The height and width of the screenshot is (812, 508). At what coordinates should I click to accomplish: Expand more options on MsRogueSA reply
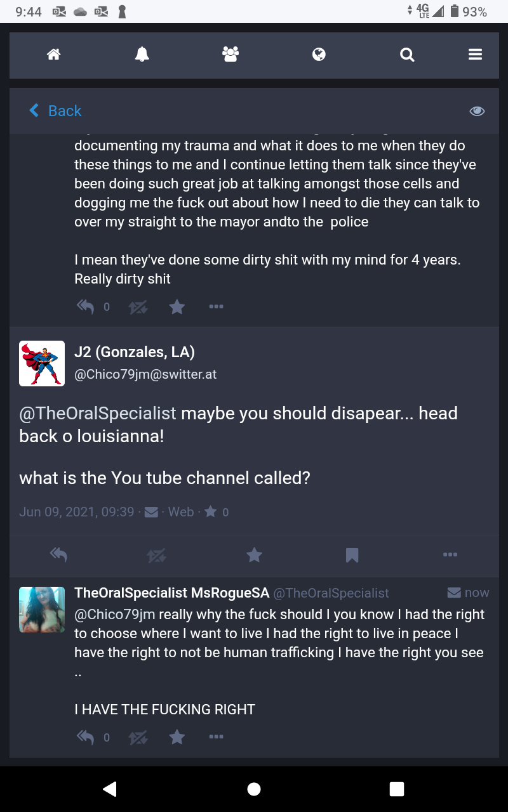coord(216,737)
